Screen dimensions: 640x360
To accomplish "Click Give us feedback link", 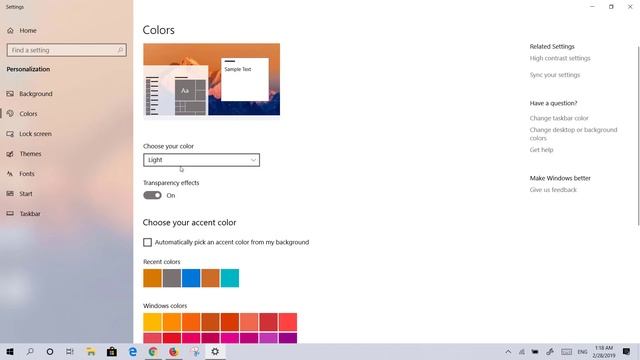I will 553,190.
